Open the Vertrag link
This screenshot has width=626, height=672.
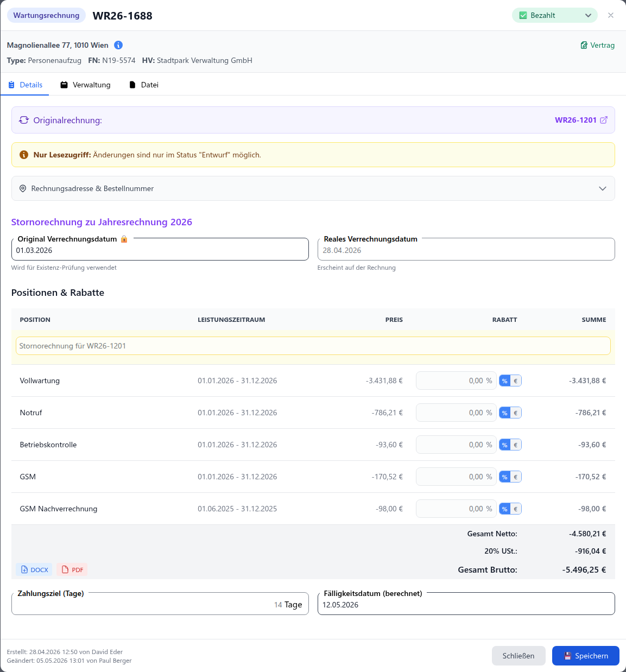coord(597,45)
